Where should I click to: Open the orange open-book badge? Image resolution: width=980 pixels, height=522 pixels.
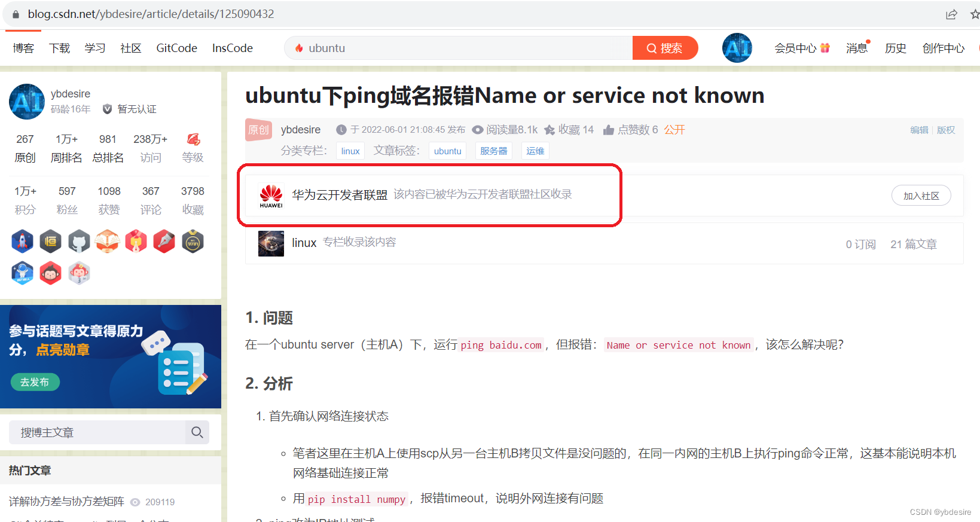(x=108, y=242)
